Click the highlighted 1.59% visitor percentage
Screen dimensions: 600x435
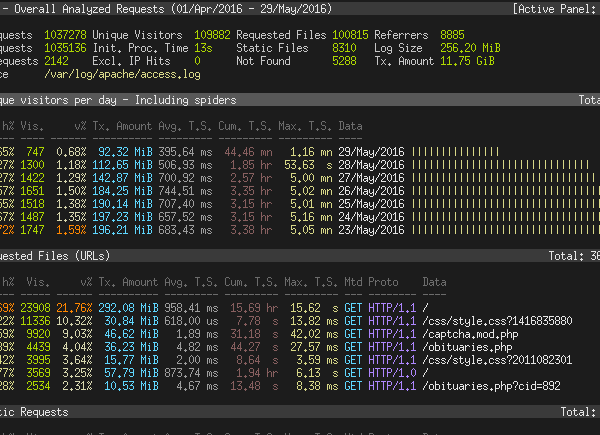71,230
